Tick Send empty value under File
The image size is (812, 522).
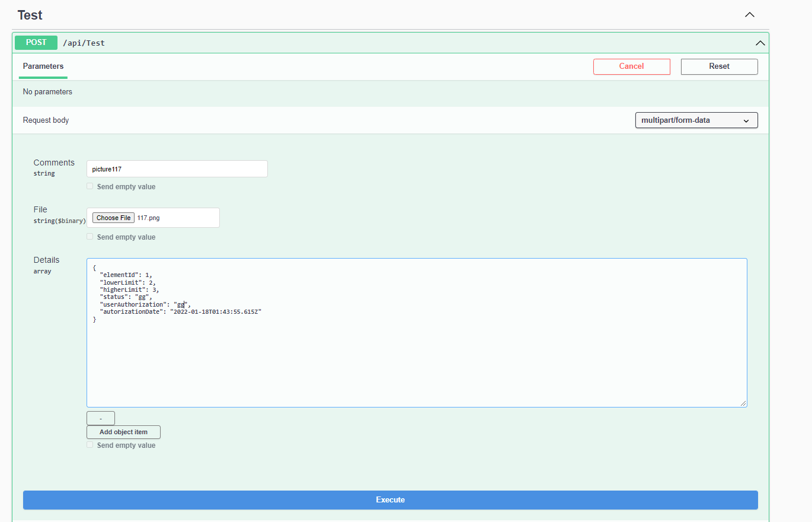coord(90,237)
